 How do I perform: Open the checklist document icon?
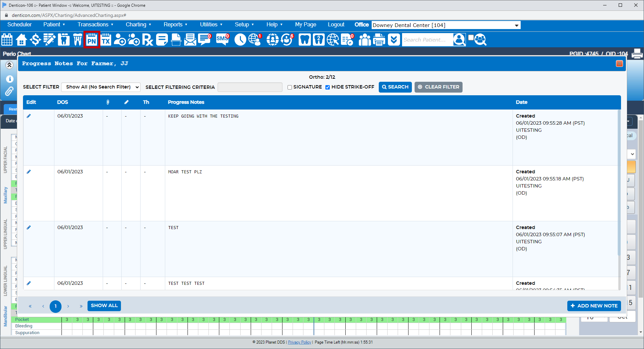347,40
